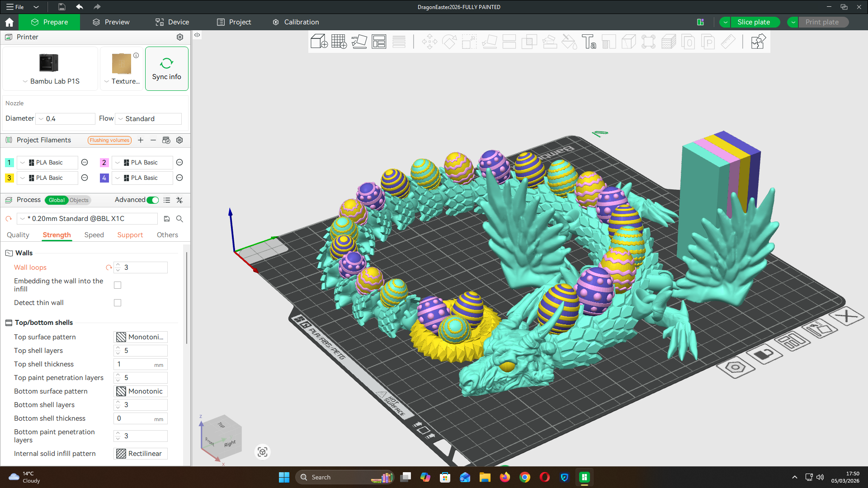Click the Home icon

click(9, 22)
